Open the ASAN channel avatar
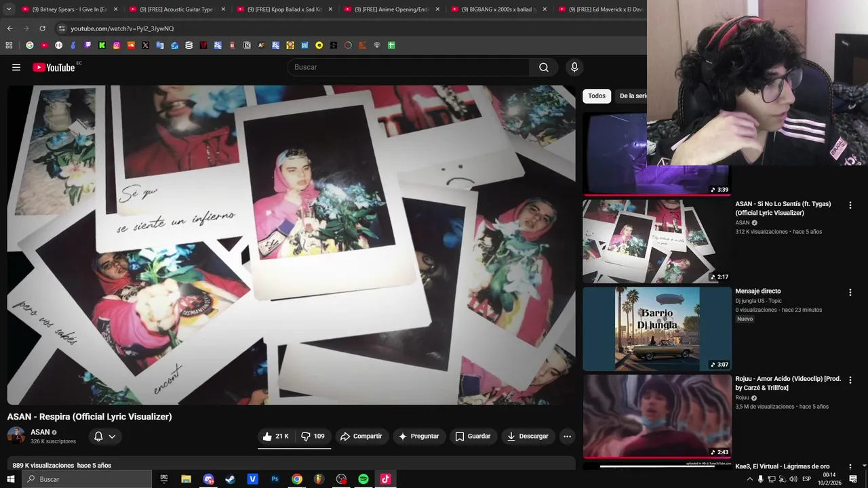The width and height of the screenshot is (868, 488). [x=16, y=436]
